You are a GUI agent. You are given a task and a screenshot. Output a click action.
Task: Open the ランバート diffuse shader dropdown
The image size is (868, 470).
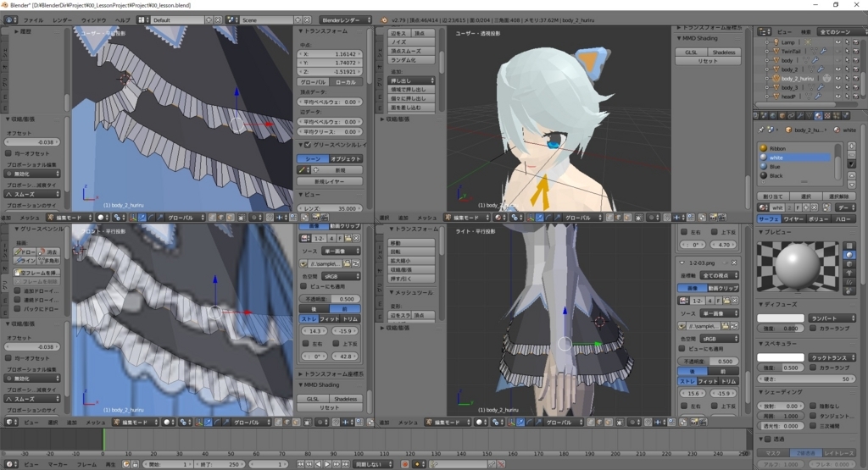tap(832, 318)
